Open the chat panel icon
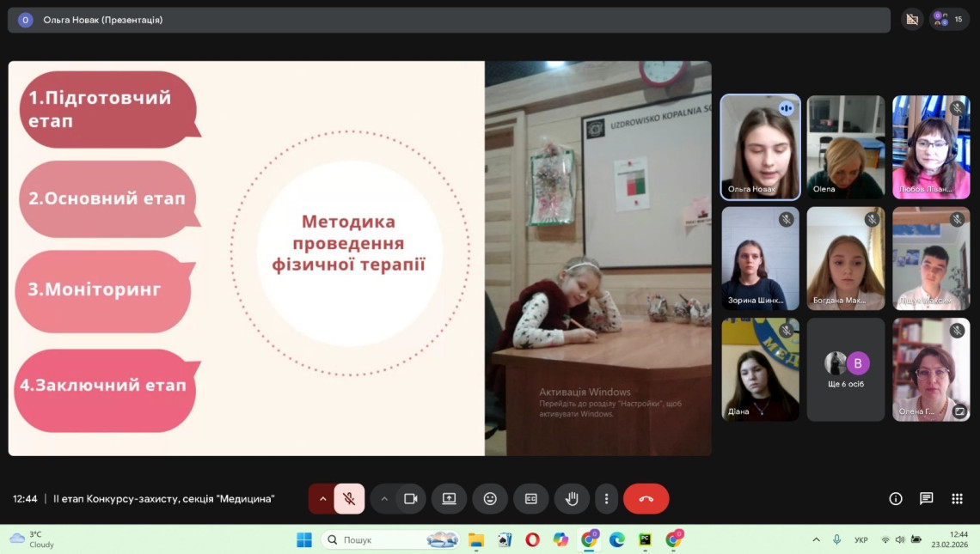The height and width of the screenshot is (554, 980). pyautogui.click(x=926, y=499)
